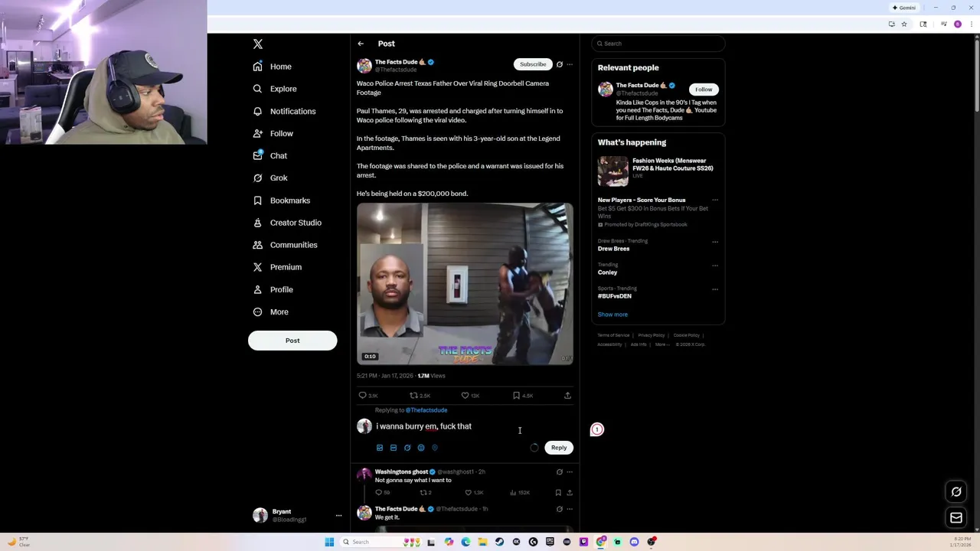The width and height of the screenshot is (980, 551).
Task: Click the X search field
Action: point(658,44)
